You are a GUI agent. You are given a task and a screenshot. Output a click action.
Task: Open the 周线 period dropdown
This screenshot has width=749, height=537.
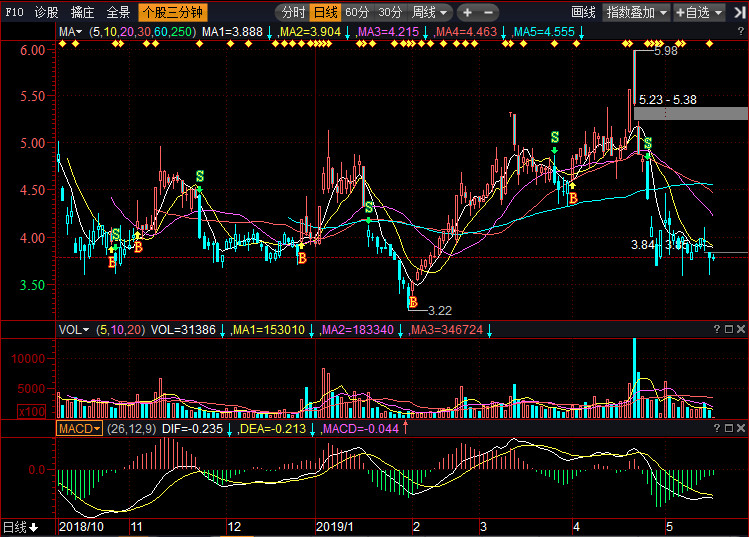pos(430,13)
